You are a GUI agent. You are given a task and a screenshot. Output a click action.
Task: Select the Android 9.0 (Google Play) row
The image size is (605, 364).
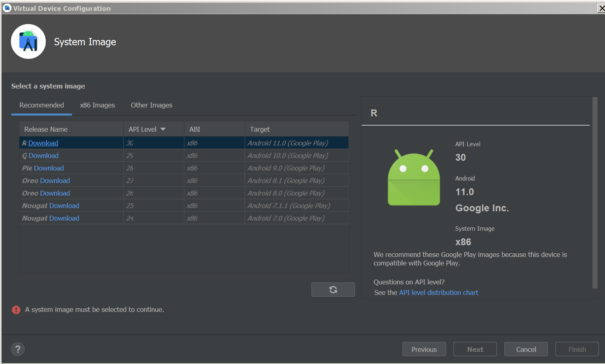click(184, 168)
